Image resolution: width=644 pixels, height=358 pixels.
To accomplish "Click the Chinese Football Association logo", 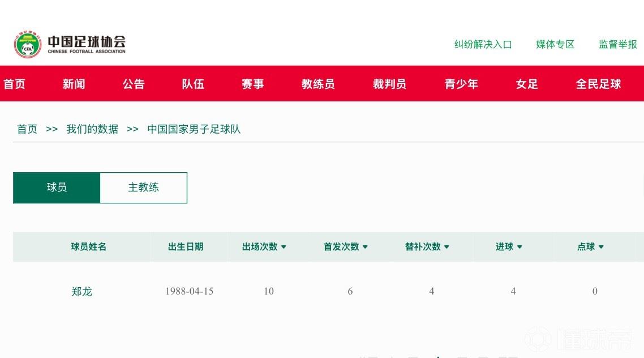I will point(70,44).
